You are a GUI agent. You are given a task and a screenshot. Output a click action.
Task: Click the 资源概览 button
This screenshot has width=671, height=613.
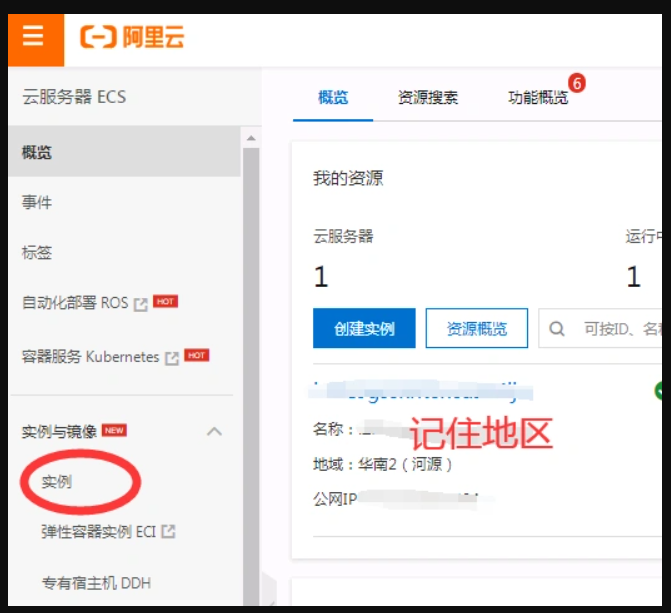pos(477,328)
